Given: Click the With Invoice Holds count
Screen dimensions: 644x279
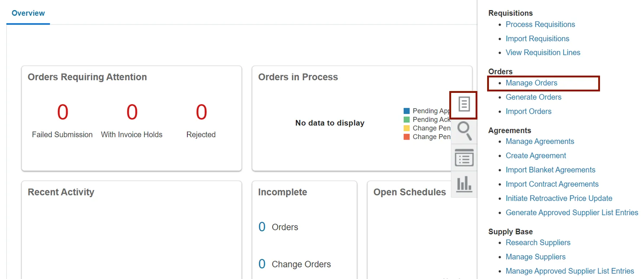Looking at the screenshot, I should [x=132, y=112].
